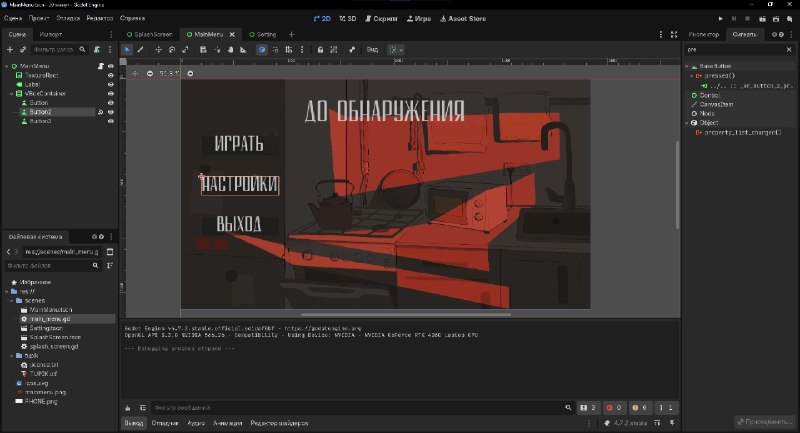The image size is (800, 433).
Task: Switch to the SplashScreen scene tab
Action: tap(149, 34)
